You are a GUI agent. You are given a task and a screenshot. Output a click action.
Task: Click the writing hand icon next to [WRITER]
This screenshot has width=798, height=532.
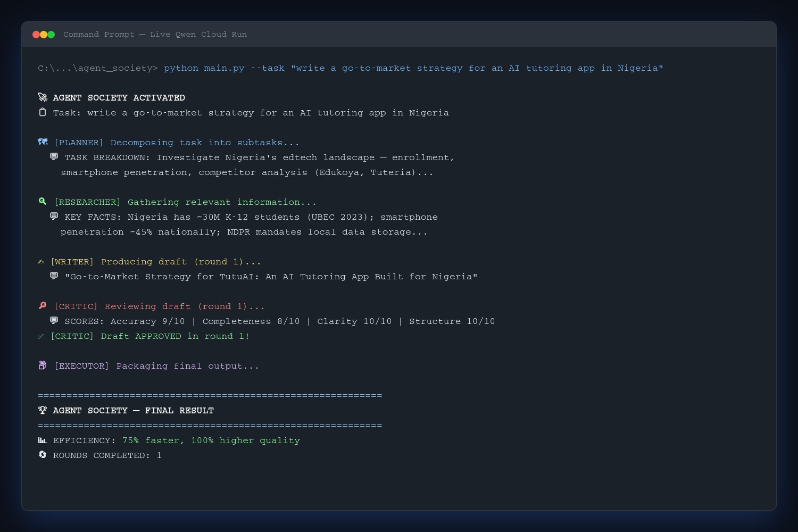[41, 262]
